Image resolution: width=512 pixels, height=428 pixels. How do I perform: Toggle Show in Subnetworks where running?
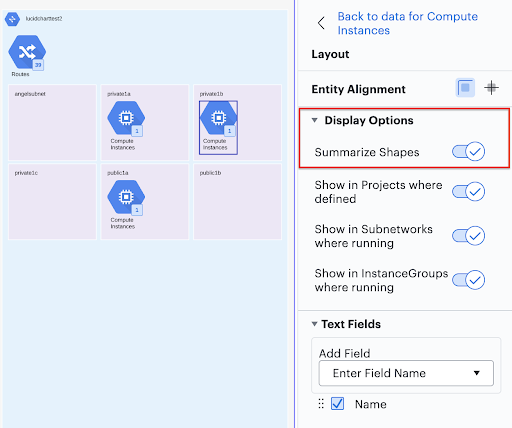(x=468, y=236)
